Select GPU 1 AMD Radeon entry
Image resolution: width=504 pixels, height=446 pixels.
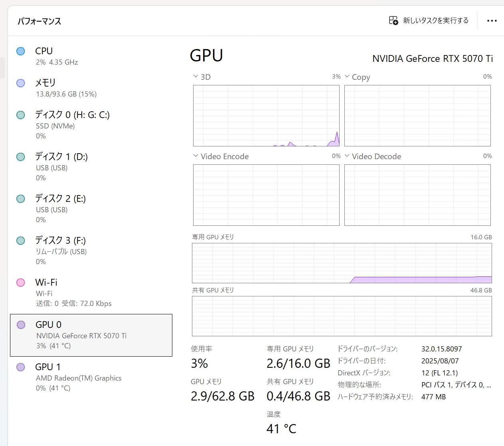[x=91, y=377]
